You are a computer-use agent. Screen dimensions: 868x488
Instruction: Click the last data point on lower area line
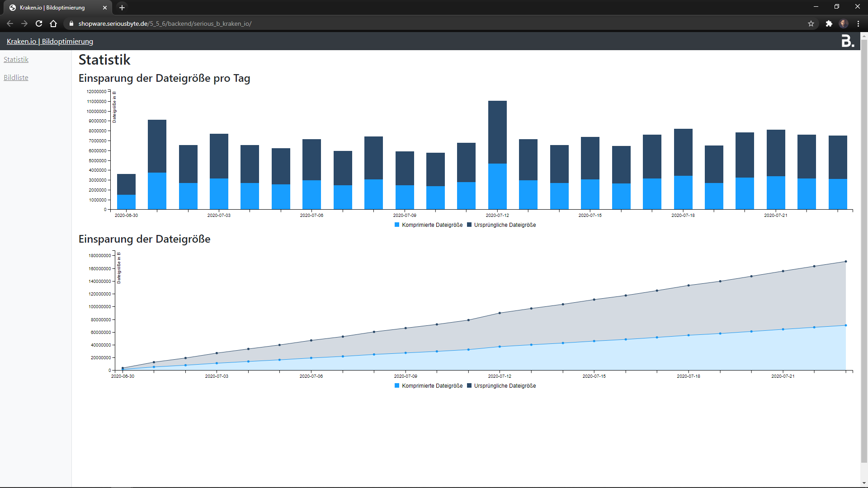tap(846, 325)
